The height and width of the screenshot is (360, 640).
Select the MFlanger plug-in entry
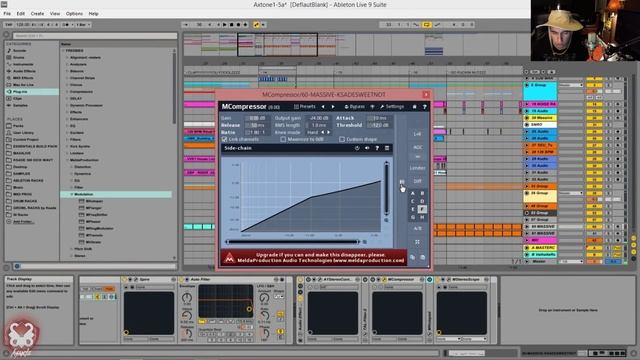[x=94, y=208]
